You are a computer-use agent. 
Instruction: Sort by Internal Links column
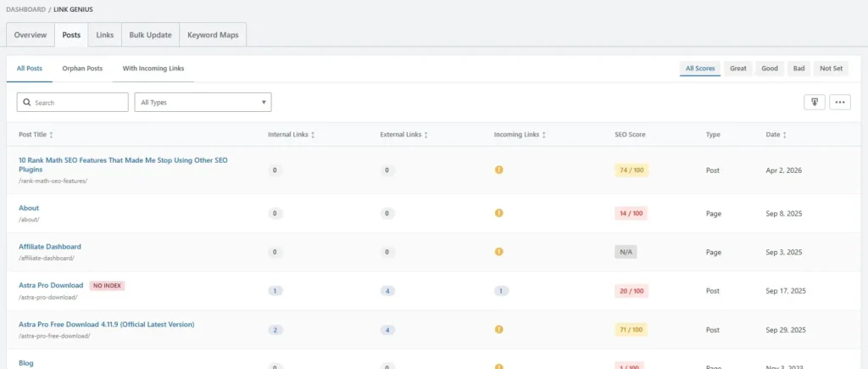313,135
